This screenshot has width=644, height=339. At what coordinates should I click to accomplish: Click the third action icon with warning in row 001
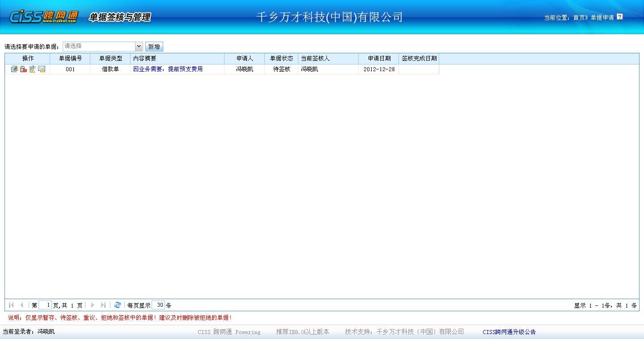tap(32, 69)
